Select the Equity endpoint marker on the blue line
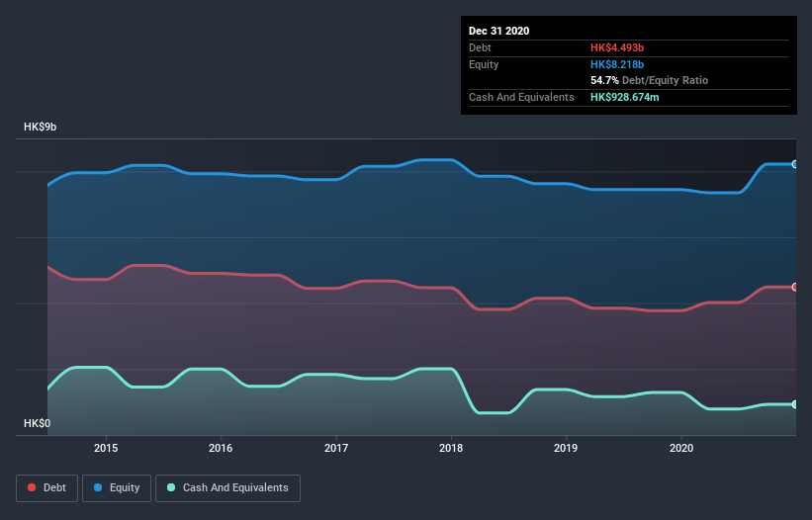Viewport: 812px width, 520px height. click(x=795, y=164)
